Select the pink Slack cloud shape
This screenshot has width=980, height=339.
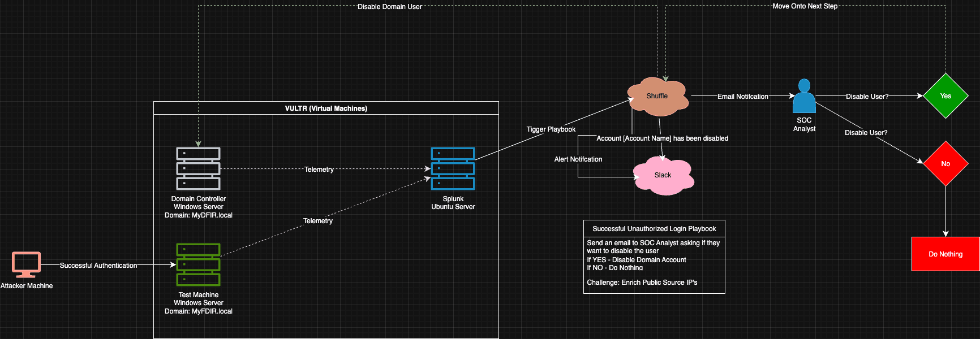pos(663,176)
